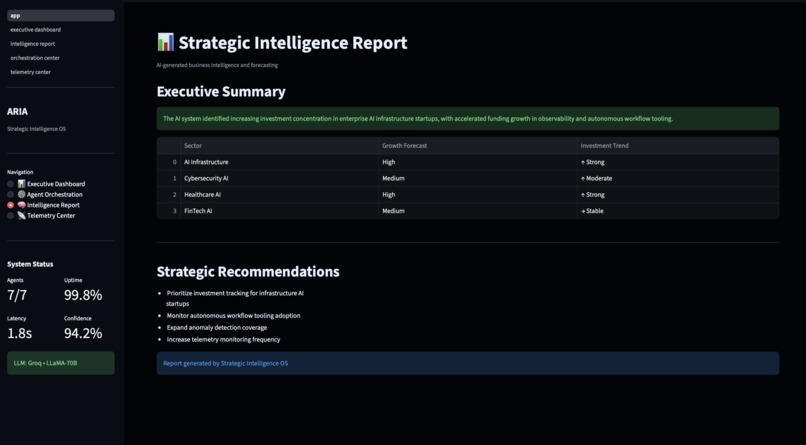Click the Executive Dashboard chart icon
Image resolution: width=806 pixels, height=445 pixels.
tap(22, 184)
